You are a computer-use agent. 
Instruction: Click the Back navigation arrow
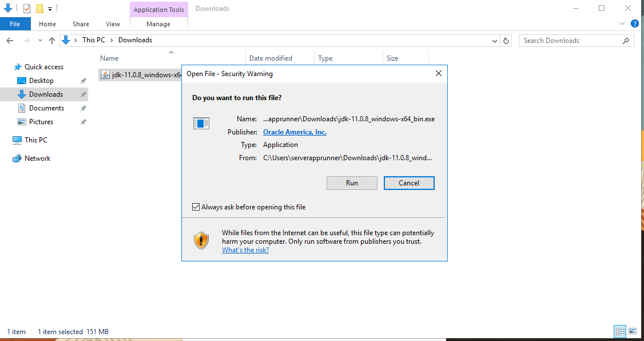coord(10,40)
